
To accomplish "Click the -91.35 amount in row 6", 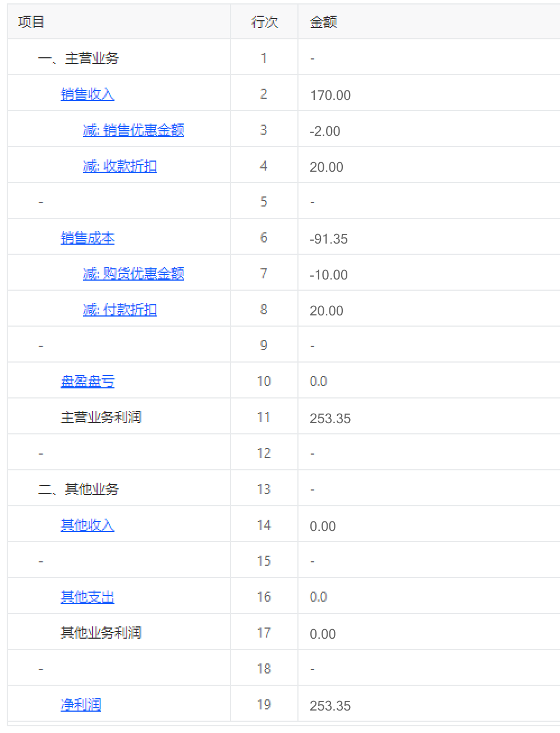I will pos(329,238).
